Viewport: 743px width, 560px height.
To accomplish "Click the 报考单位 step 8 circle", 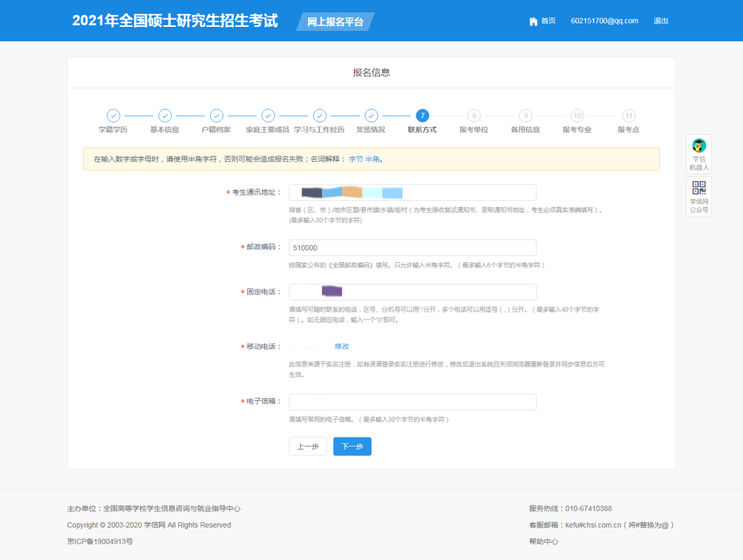I will [474, 116].
